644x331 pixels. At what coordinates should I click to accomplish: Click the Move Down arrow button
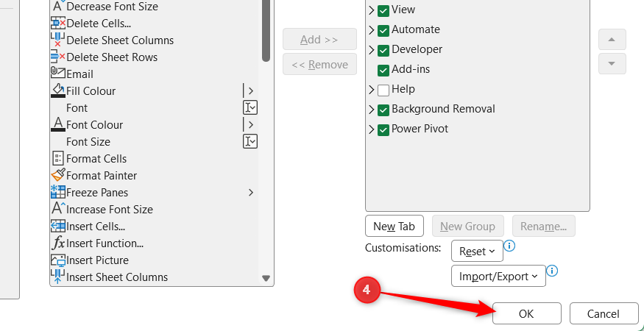coord(612,64)
